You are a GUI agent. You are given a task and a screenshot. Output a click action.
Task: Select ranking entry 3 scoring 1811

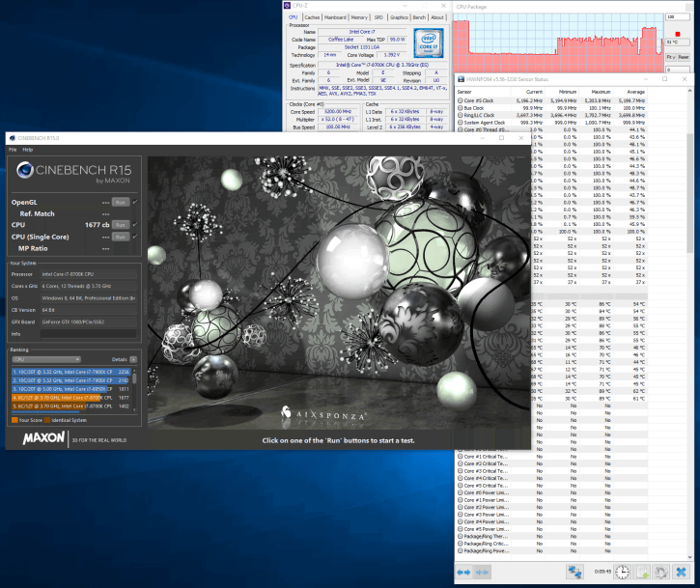(x=71, y=389)
